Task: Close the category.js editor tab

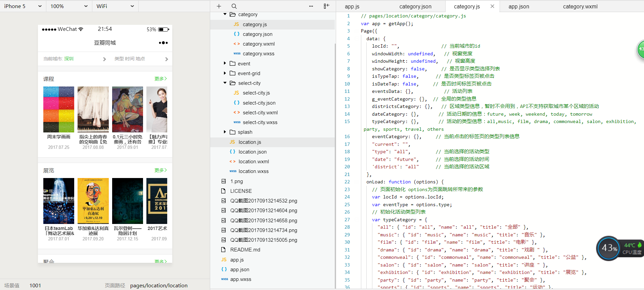Action: click(x=492, y=6)
